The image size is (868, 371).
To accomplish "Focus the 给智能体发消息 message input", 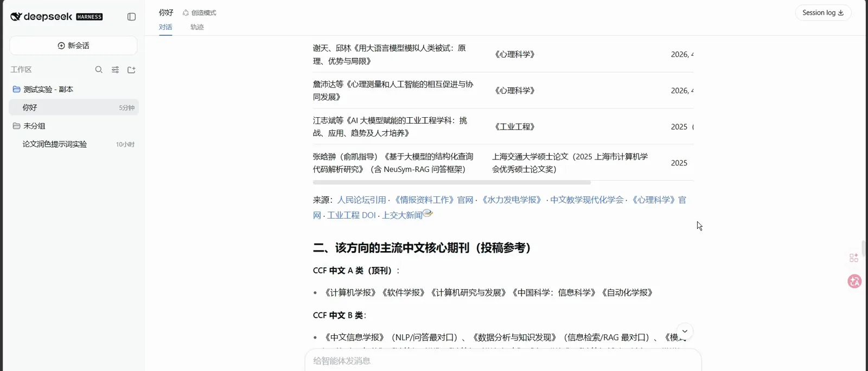I will pyautogui.click(x=503, y=361).
